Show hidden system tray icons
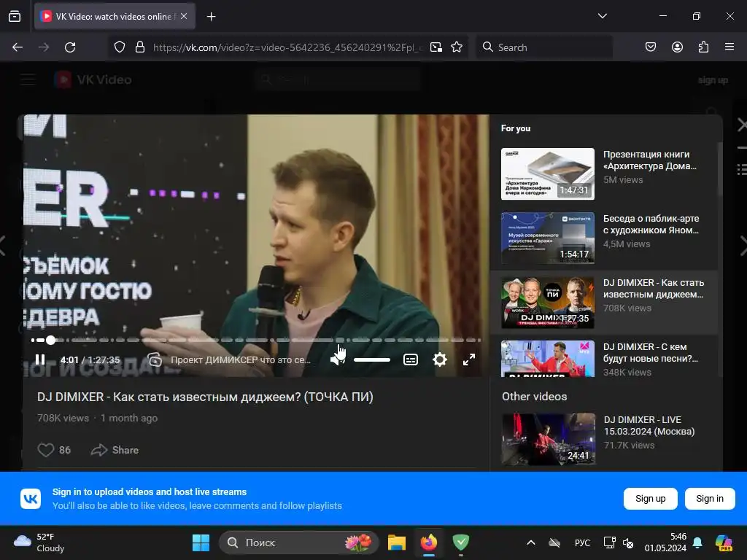747x560 pixels. tap(531, 542)
